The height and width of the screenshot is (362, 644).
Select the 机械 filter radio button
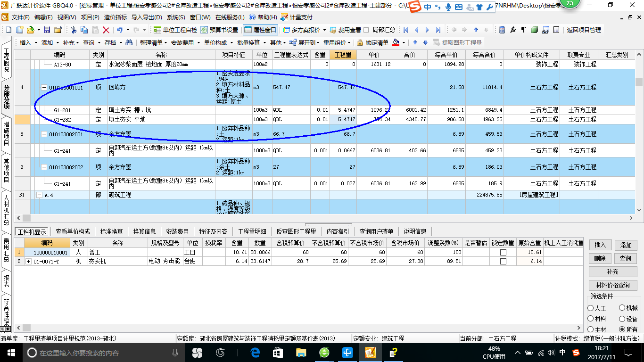622,308
